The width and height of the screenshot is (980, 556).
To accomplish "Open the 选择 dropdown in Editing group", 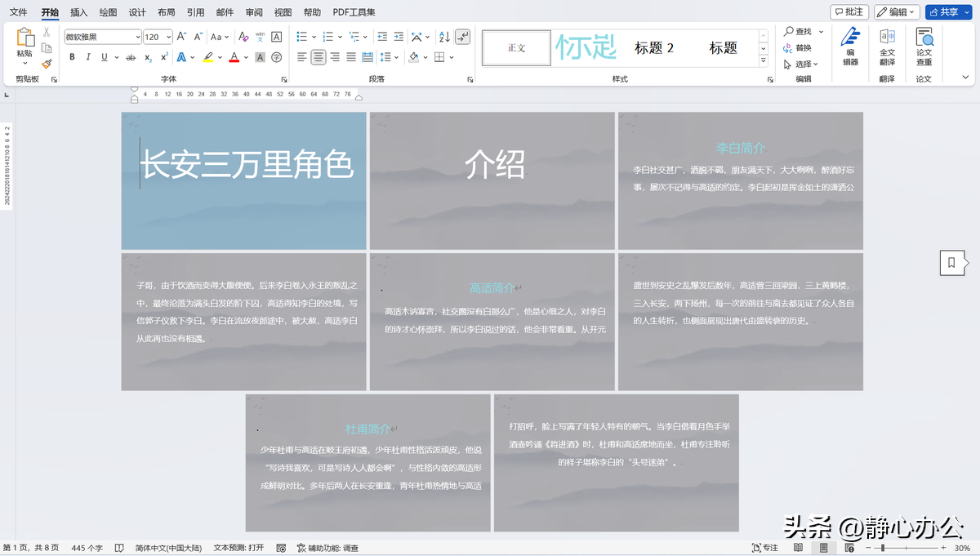I will coord(800,64).
